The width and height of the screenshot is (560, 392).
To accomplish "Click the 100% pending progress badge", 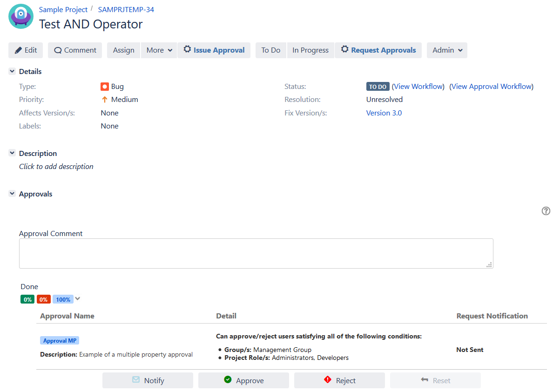I will click(x=63, y=299).
